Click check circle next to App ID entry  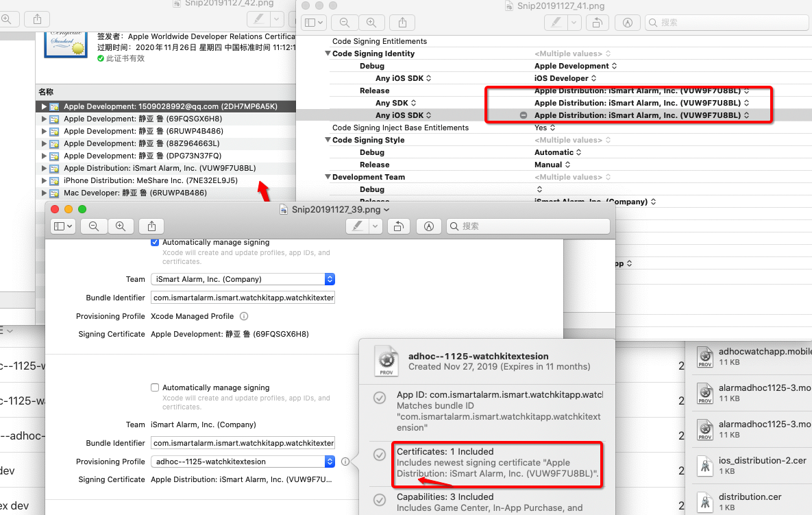(380, 397)
